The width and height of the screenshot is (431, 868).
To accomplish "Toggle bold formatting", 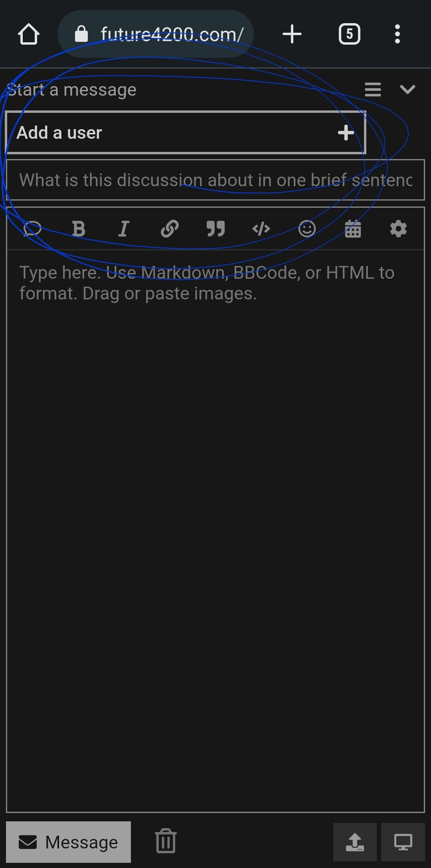I will pyautogui.click(x=79, y=229).
